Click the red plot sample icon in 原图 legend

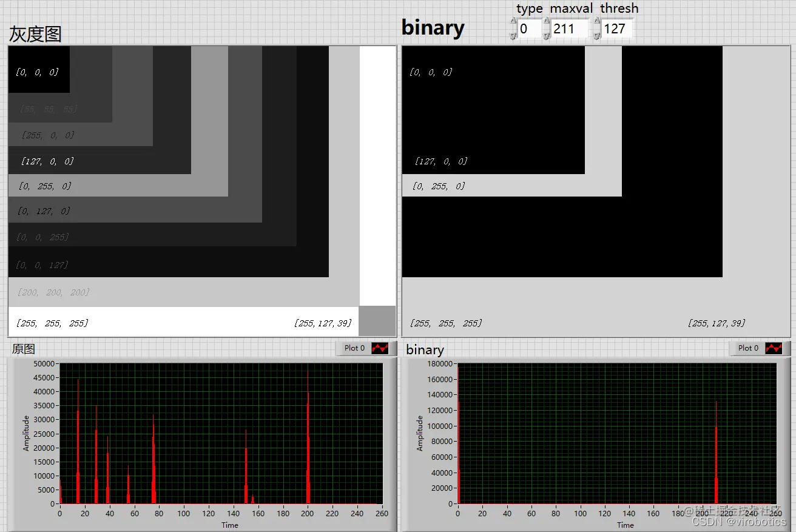click(x=380, y=348)
